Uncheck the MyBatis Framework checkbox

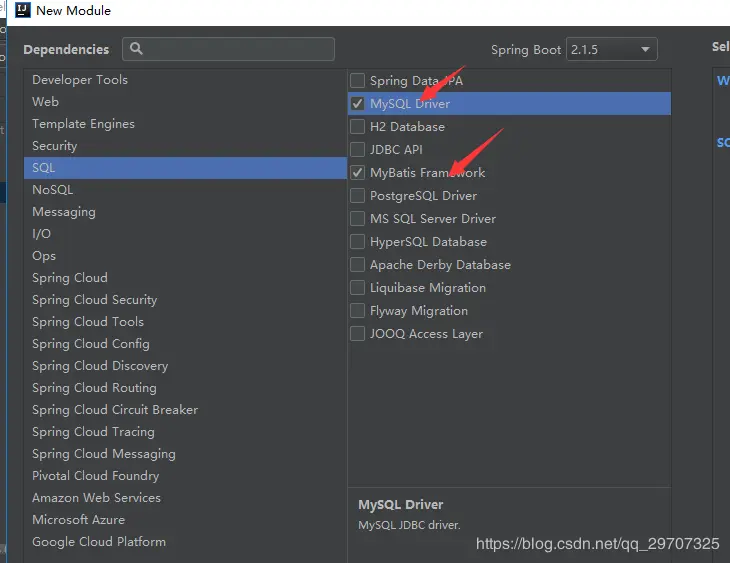tap(357, 172)
